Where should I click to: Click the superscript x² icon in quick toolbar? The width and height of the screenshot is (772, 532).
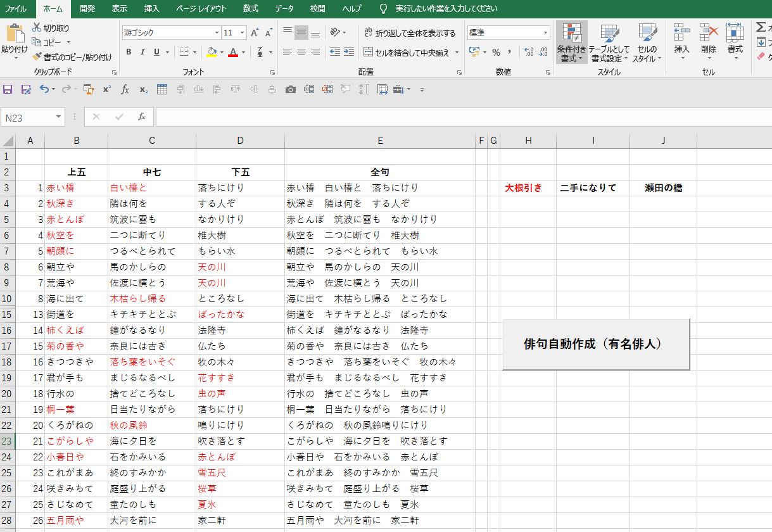[106, 89]
